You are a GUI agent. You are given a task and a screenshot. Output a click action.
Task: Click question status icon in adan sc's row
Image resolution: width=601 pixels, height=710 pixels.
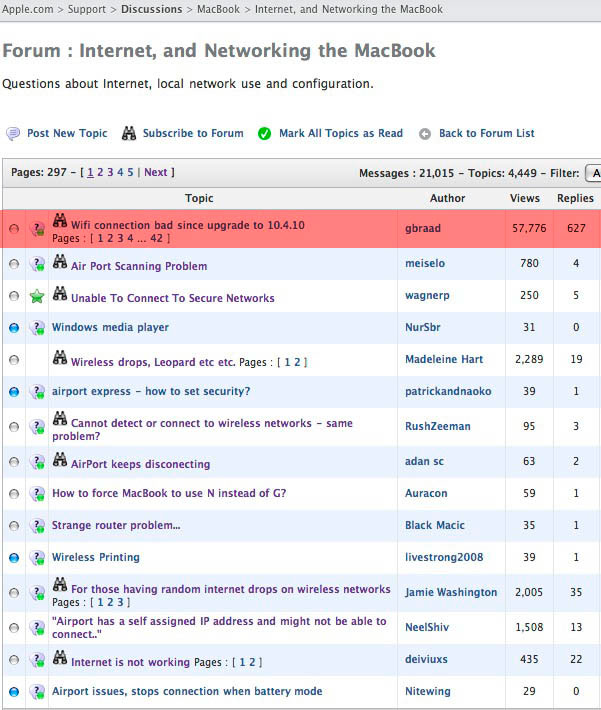(37, 462)
